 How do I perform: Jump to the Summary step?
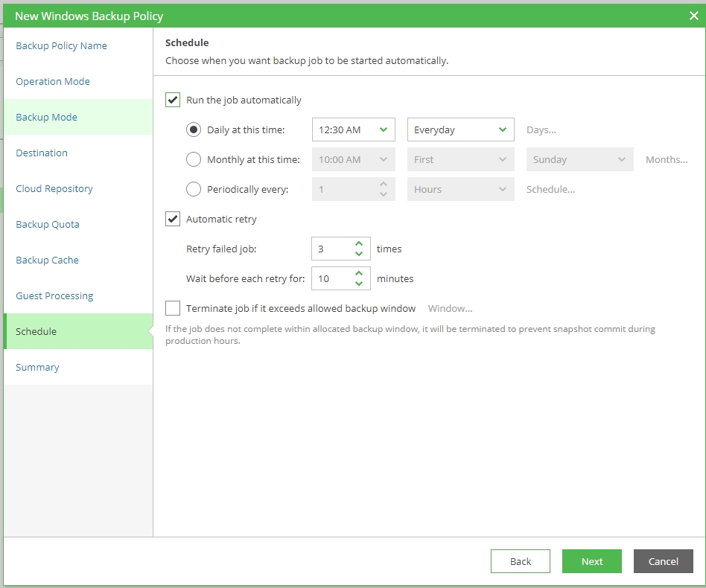point(37,367)
